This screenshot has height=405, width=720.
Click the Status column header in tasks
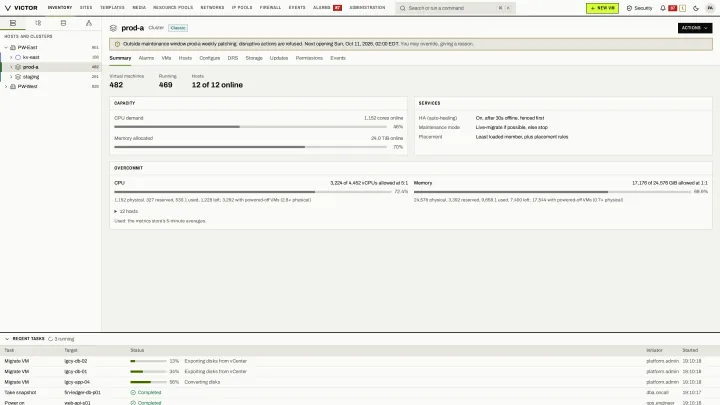[x=137, y=350]
